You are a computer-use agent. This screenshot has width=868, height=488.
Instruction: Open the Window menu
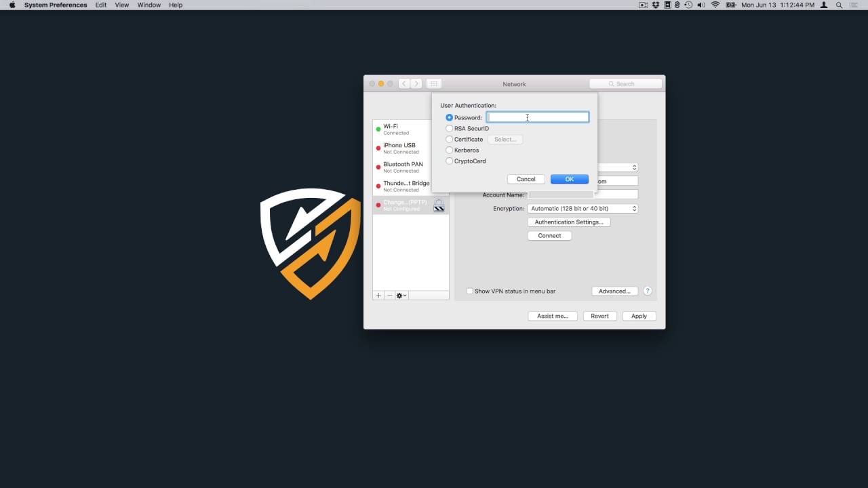(149, 5)
